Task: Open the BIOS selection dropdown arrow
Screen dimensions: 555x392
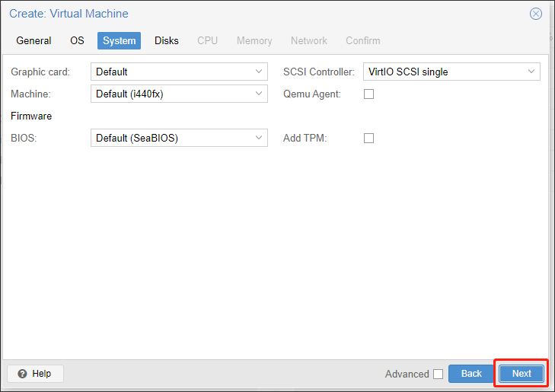Action: (x=259, y=138)
